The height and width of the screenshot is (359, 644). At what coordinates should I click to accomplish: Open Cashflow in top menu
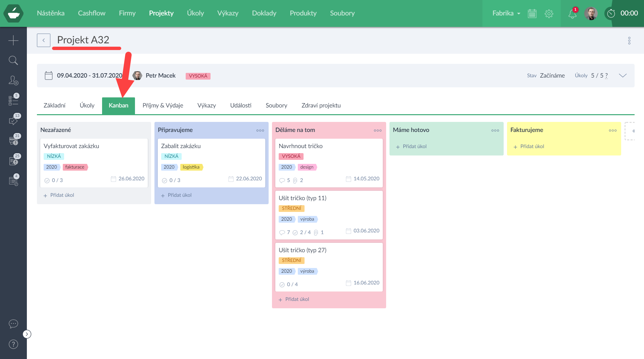coord(92,13)
